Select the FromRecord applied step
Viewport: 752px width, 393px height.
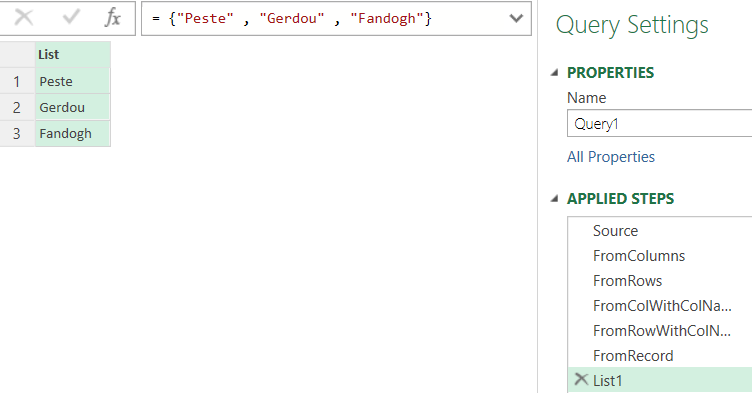click(660, 355)
